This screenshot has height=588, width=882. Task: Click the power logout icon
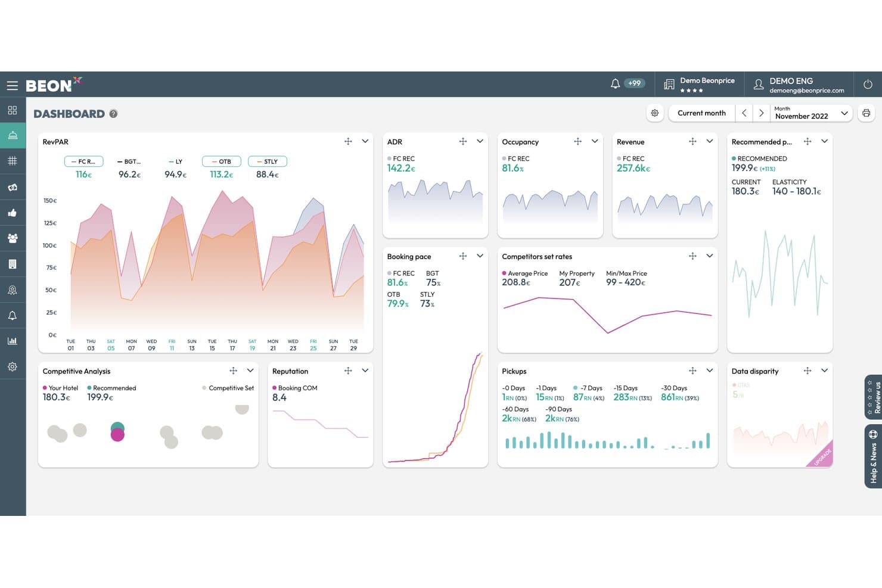(x=868, y=85)
